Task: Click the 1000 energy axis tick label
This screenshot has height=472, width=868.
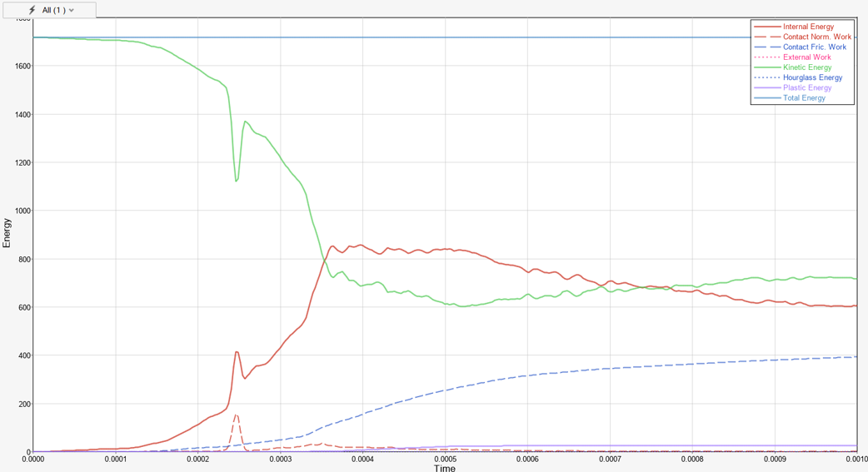Action: [x=22, y=211]
